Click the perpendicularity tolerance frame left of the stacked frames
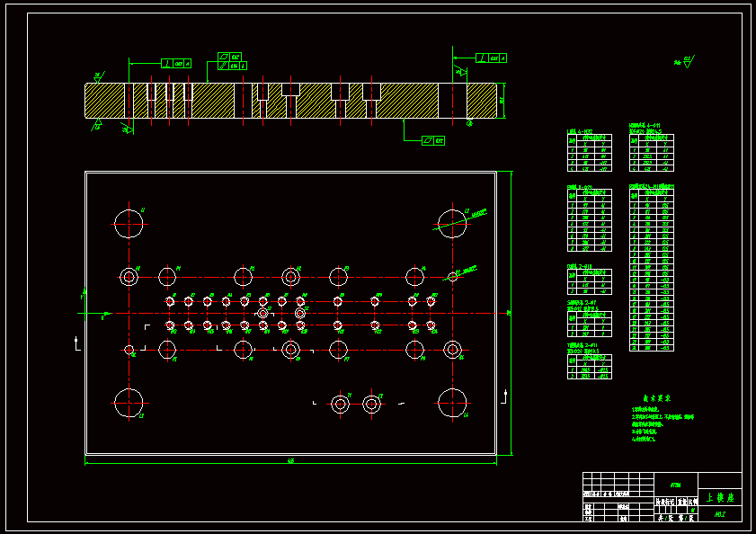This screenshot has height=534, width=756. tap(176, 63)
